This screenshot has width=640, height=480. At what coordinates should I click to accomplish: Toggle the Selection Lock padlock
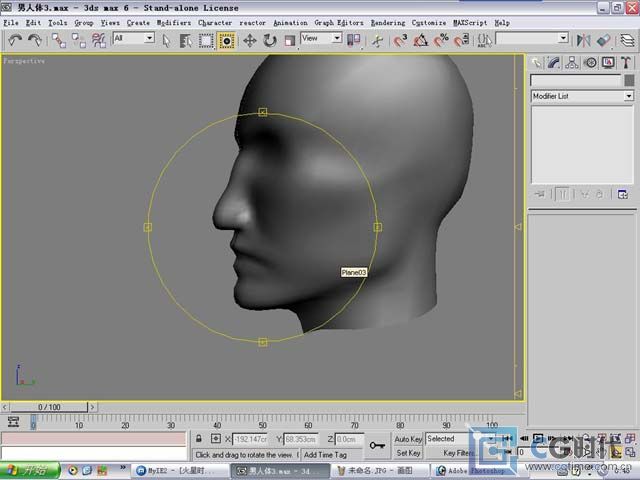199,439
